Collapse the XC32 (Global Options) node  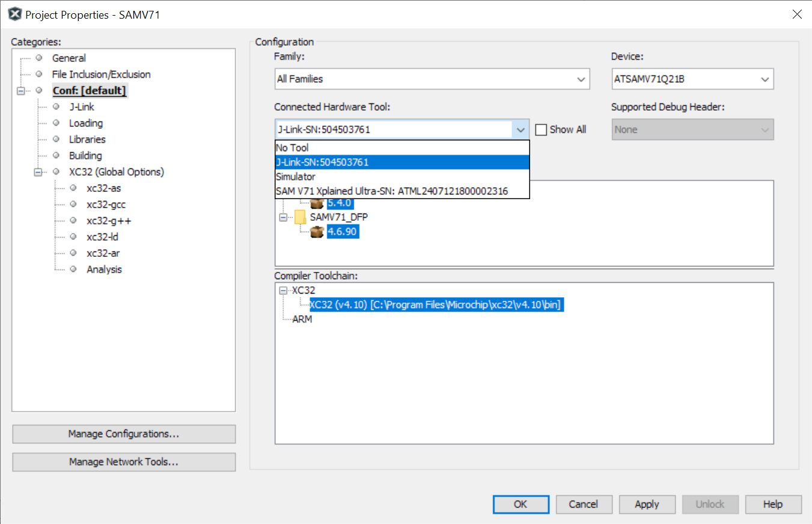pyautogui.click(x=38, y=172)
